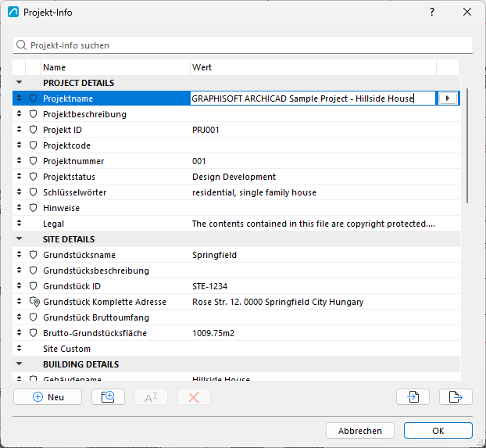The image size is (486, 448).
Task: Select the residential, single family house value
Action: (254, 192)
